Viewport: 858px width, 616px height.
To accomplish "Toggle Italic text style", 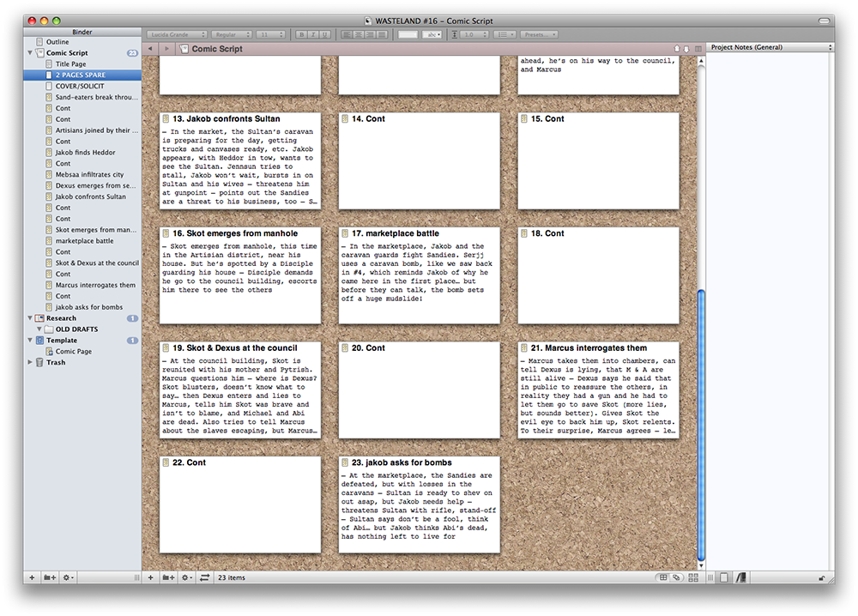I will tap(313, 34).
